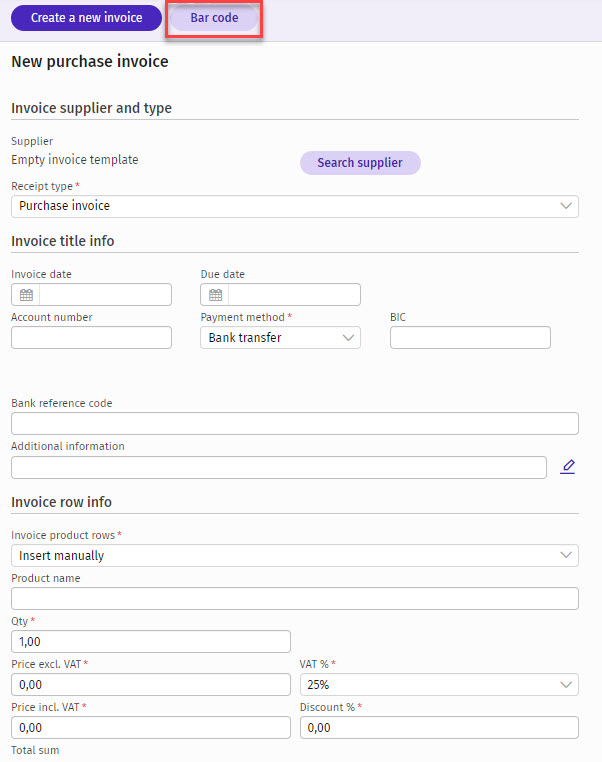Click the pencil edit icon beside Additional information
This screenshot has width=602, height=762.
pyautogui.click(x=568, y=467)
